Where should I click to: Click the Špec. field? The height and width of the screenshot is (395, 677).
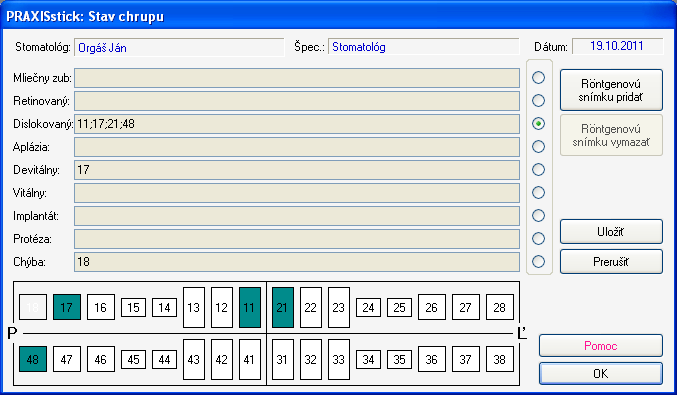[424, 47]
